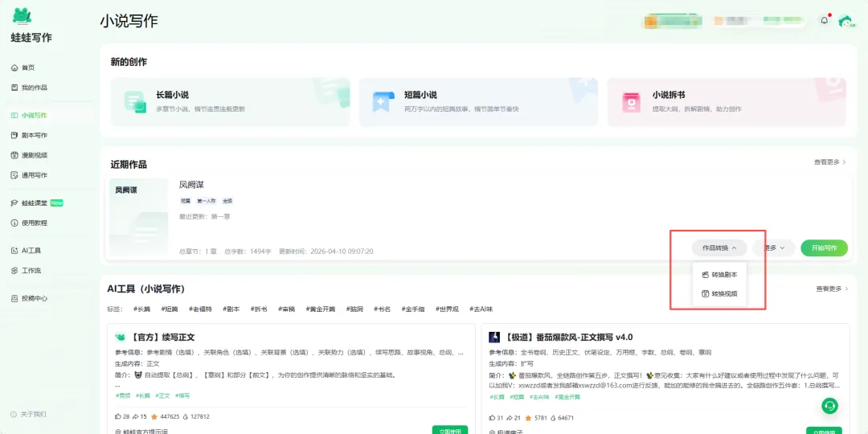Filter by the #金手指 tag
Viewport: 868px width, 434px height.
pos(413,309)
